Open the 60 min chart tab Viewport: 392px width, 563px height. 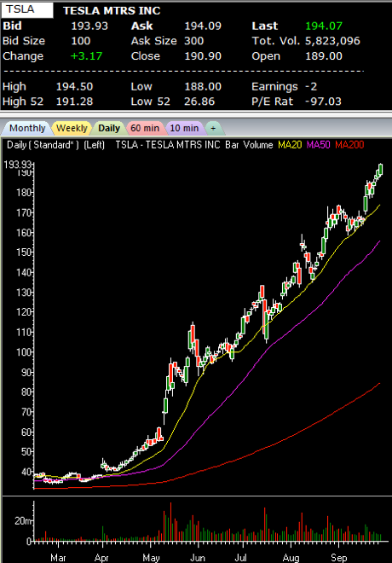(x=145, y=128)
